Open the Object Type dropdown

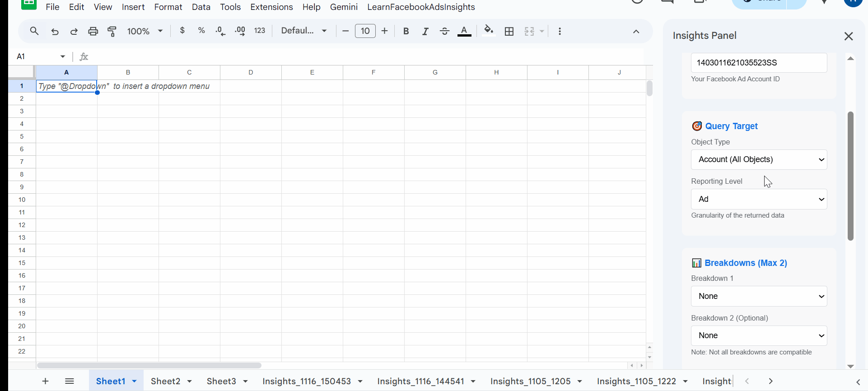tap(759, 159)
